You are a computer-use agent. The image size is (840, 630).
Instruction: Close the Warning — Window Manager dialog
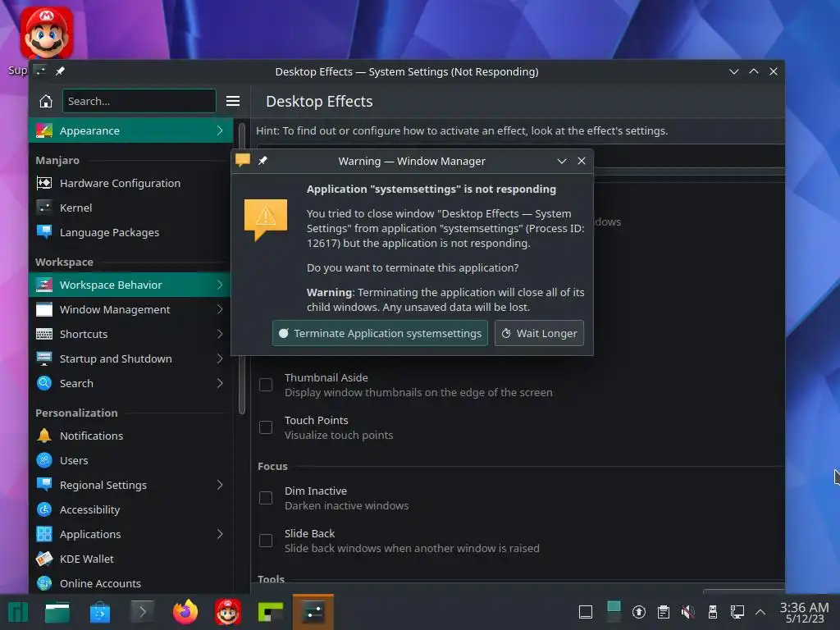(582, 161)
